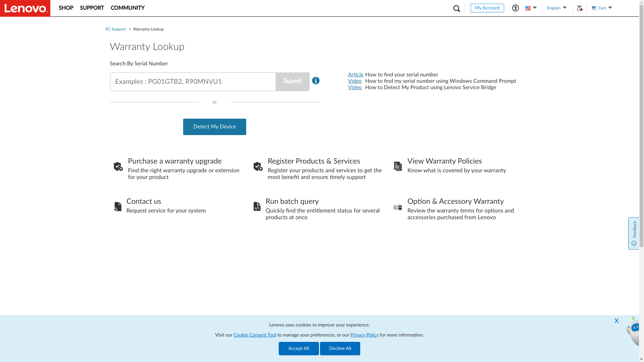Open Run batch query heading

coord(292,201)
